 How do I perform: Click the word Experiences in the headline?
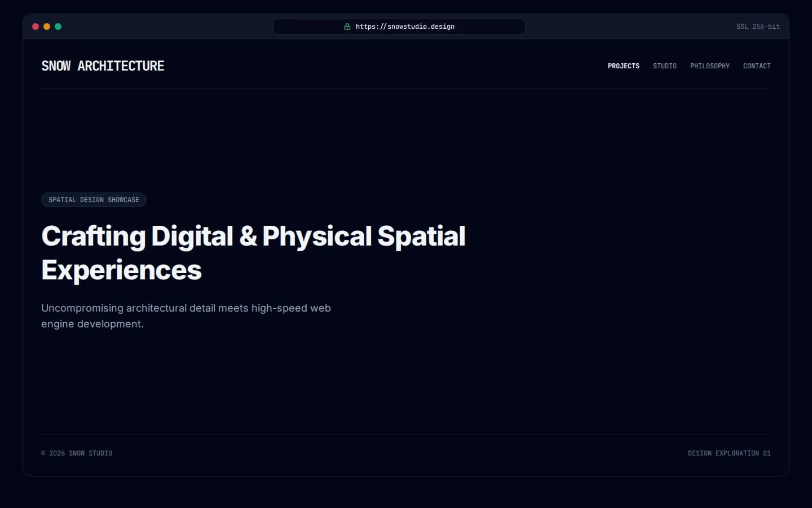pyautogui.click(x=121, y=270)
